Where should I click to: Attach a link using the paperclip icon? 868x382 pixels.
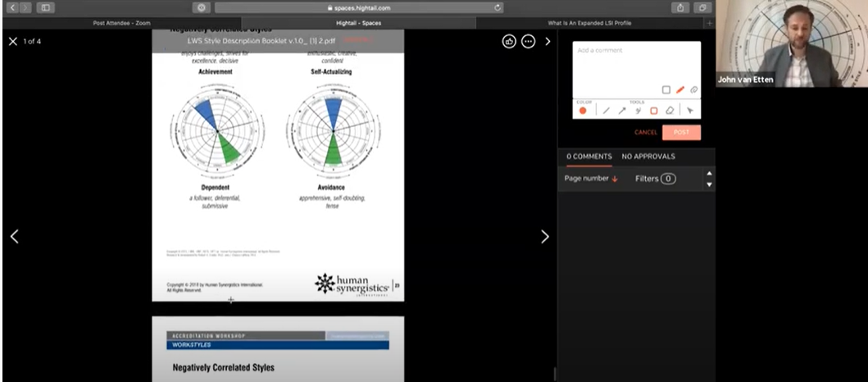(693, 89)
